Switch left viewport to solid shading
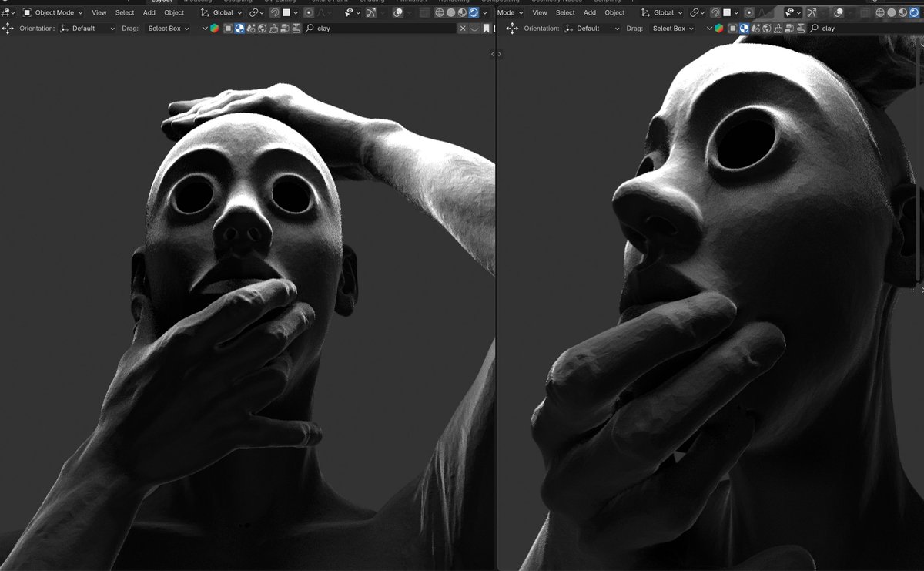The height and width of the screenshot is (571, 924). coord(451,12)
